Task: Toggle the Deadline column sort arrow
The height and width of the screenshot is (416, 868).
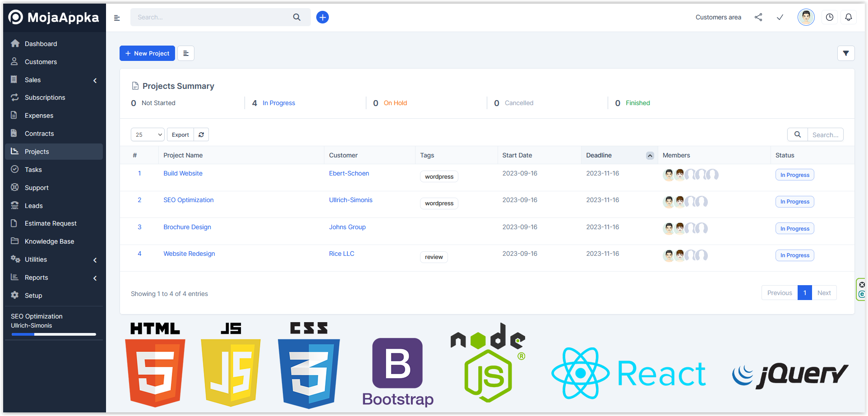Action: 650,155
